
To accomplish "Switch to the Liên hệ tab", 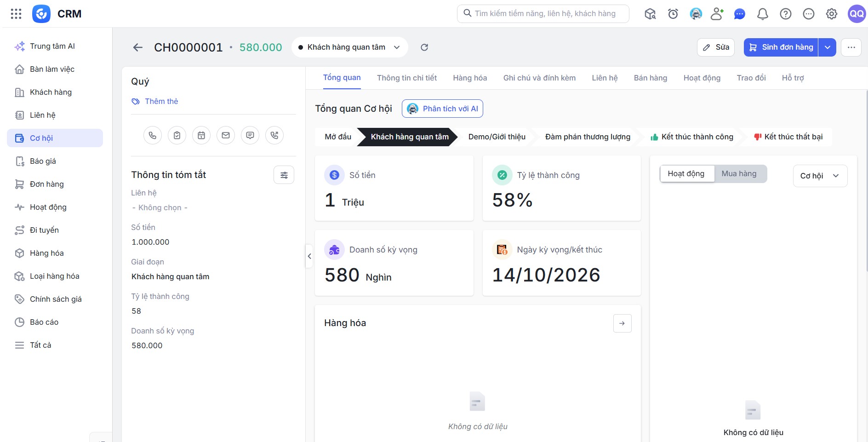I will 605,78.
